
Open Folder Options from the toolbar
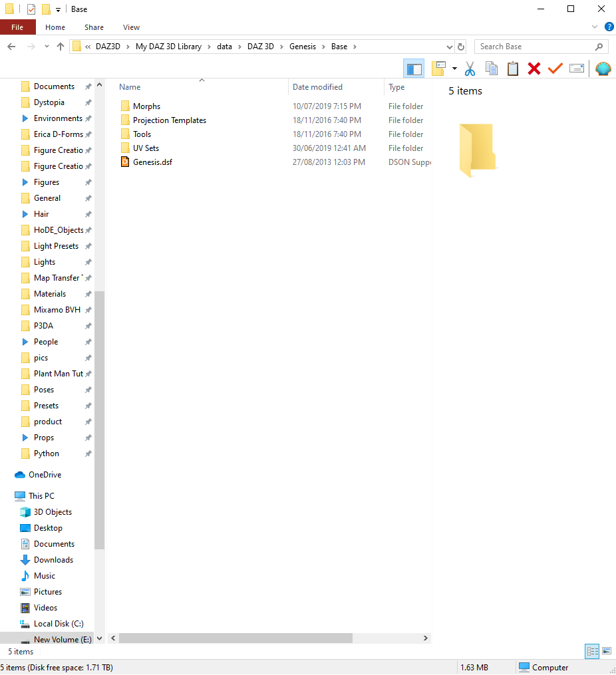(x=438, y=68)
